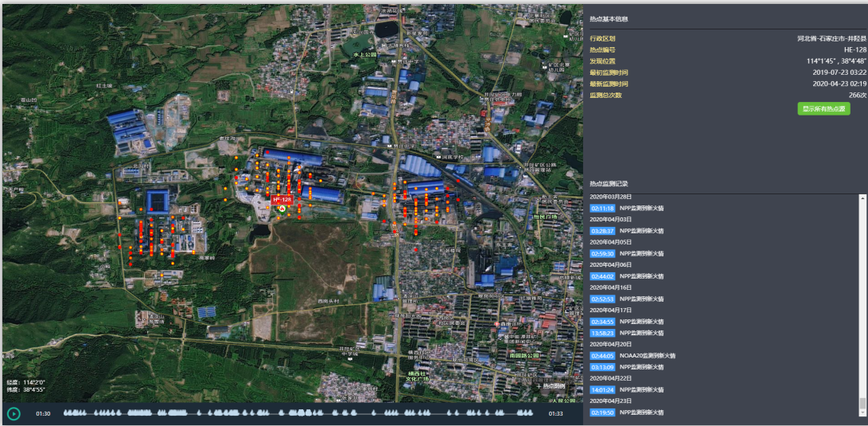Open the 03:28:37 NPP fire record
Viewport: 868px width, 426px height.
[x=602, y=231]
